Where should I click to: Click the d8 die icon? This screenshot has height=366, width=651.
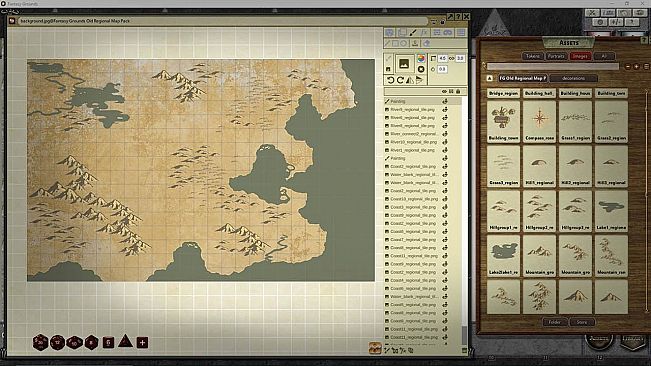pyautogui.click(x=91, y=343)
